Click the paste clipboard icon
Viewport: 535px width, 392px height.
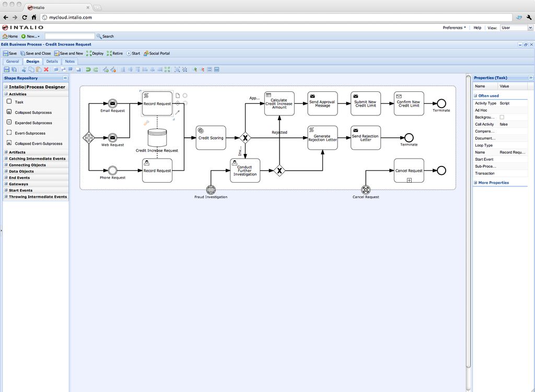(x=39, y=69)
